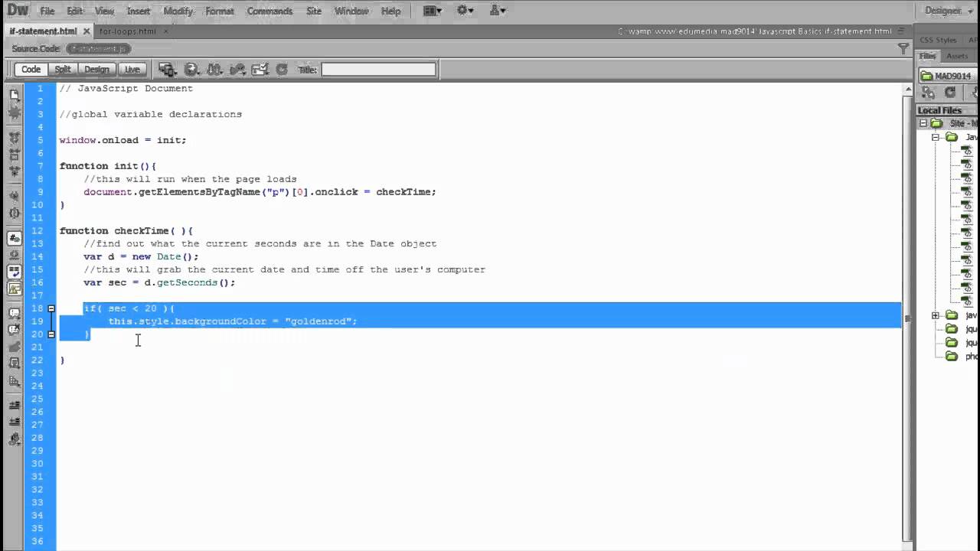Toggle the Line Numbers coding toolbar icon
This screenshot has width=980, height=551.
[14, 238]
